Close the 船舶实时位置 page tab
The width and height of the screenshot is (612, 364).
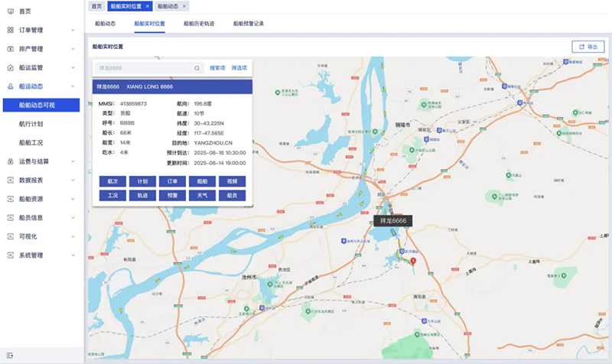pyautogui.click(x=148, y=6)
